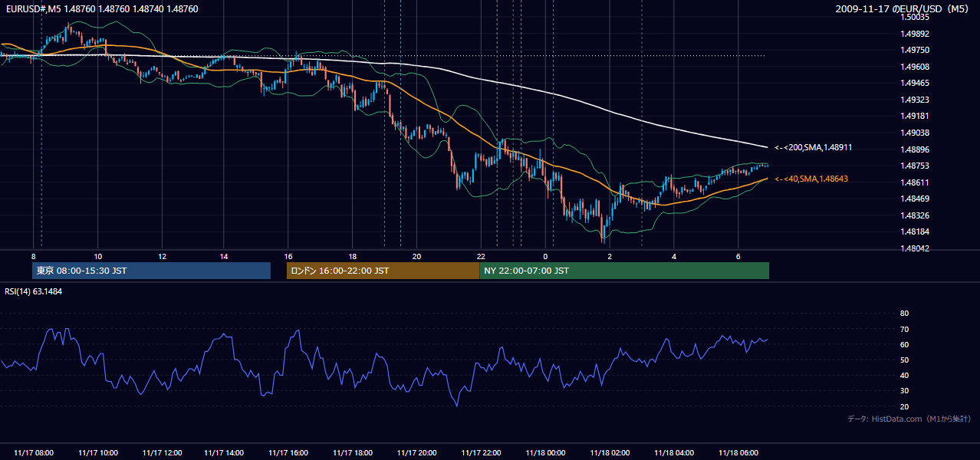980x460 pixels.
Task: Click price axis label 1.48326
Action: pyautogui.click(x=916, y=215)
